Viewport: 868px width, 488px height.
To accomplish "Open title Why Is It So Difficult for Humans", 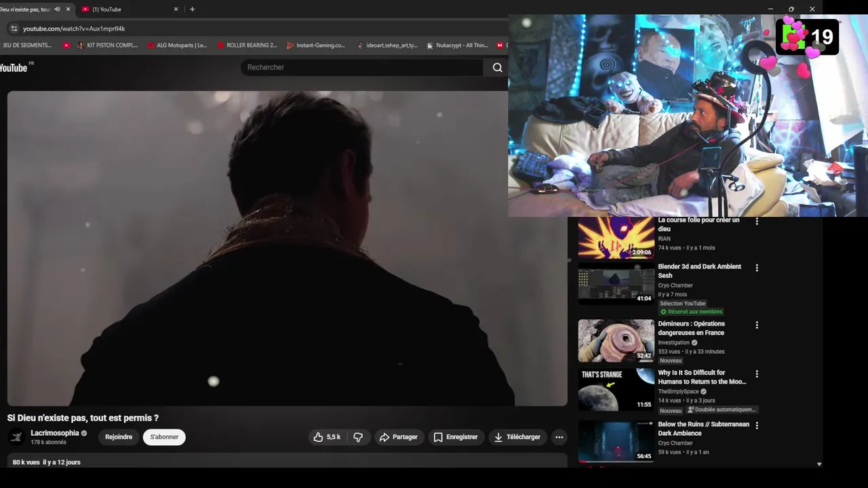I will 702,377.
